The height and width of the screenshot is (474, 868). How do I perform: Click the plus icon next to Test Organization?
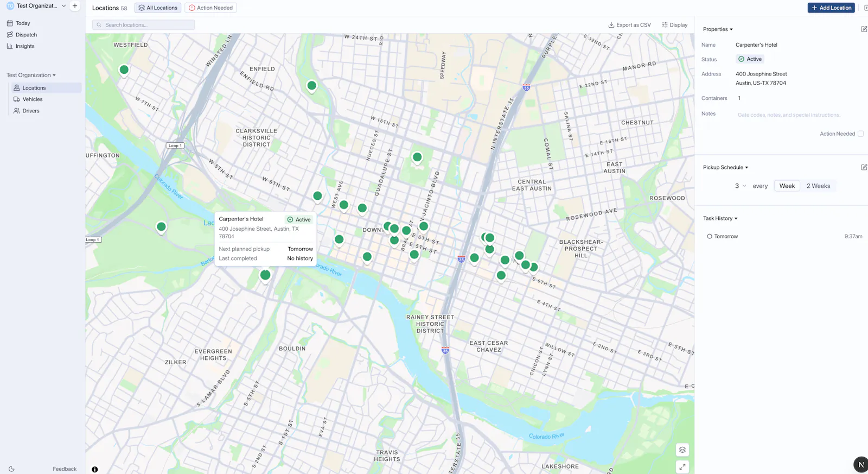point(75,6)
